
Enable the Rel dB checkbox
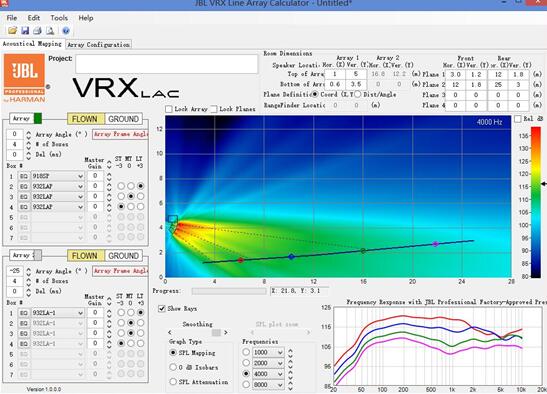tap(518, 119)
